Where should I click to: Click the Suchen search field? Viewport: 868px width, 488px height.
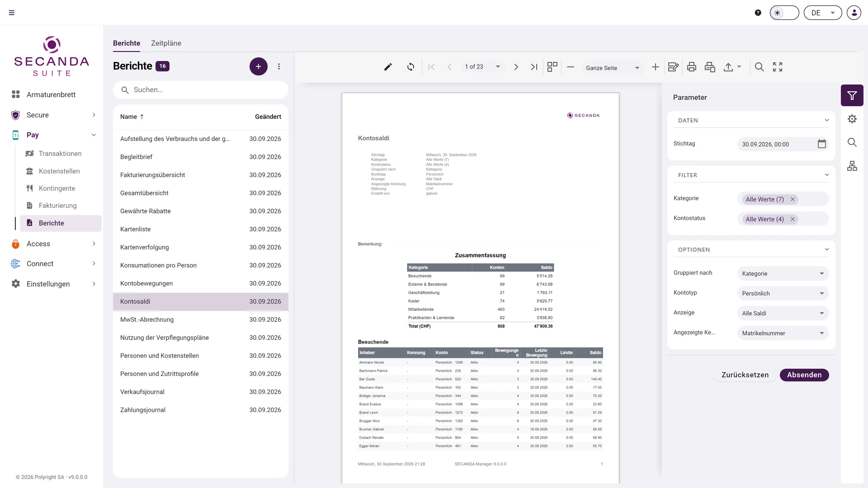tap(201, 90)
